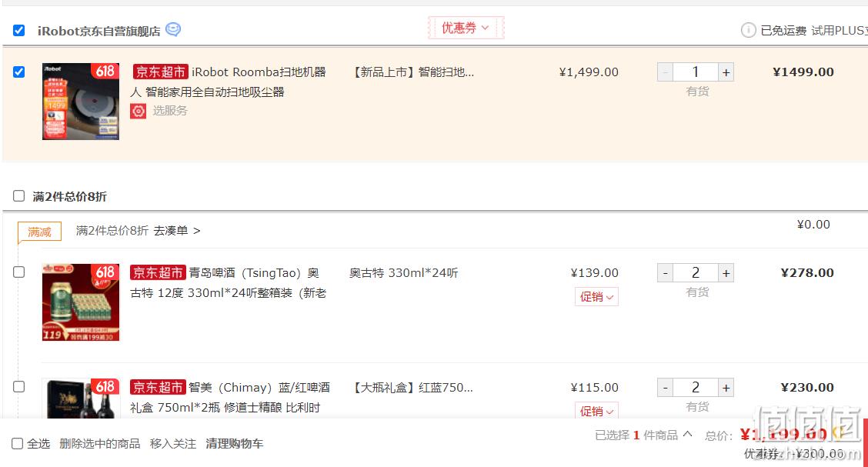This screenshot has width=868, height=467.
Task: Open the iRobot Roomba product thumbnail
Action: (x=81, y=102)
